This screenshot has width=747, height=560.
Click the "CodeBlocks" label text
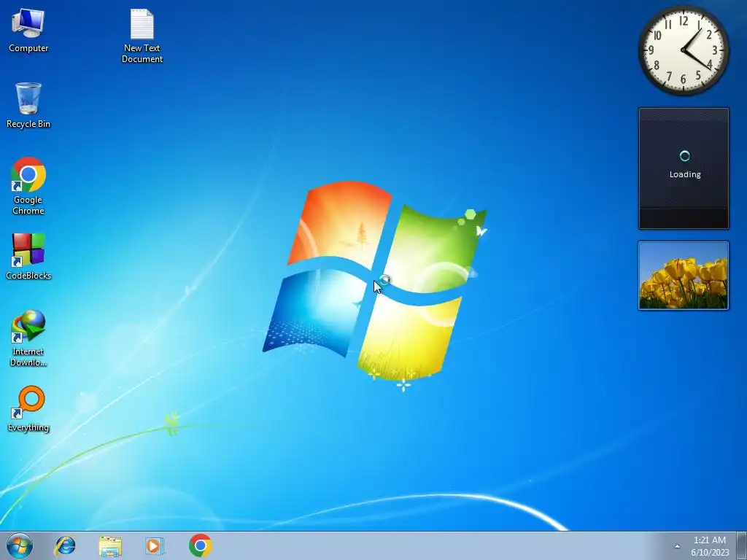[x=28, y=275]
